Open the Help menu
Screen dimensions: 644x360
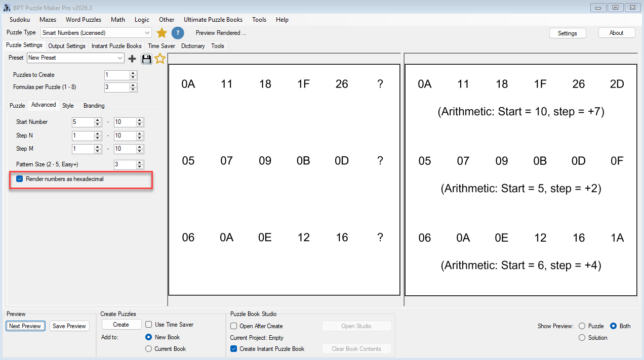pyautogui.click(x=283, y=20)
